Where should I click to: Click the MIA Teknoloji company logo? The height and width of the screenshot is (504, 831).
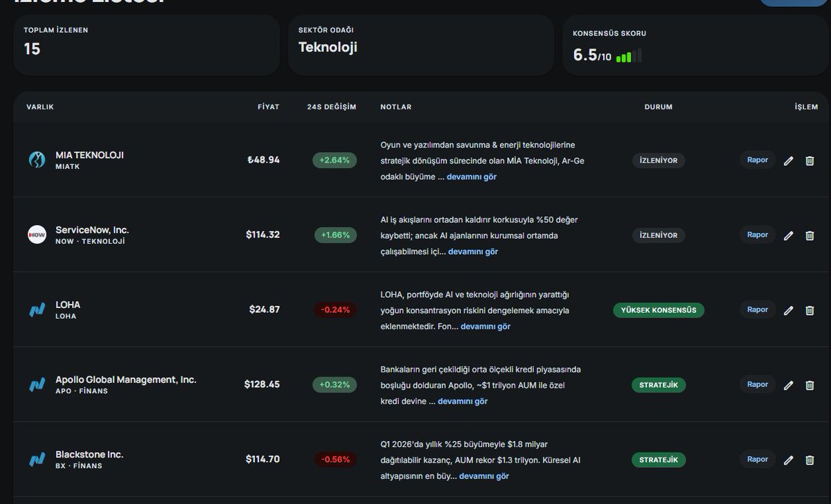pyautogui.click(x=37, y=160)
